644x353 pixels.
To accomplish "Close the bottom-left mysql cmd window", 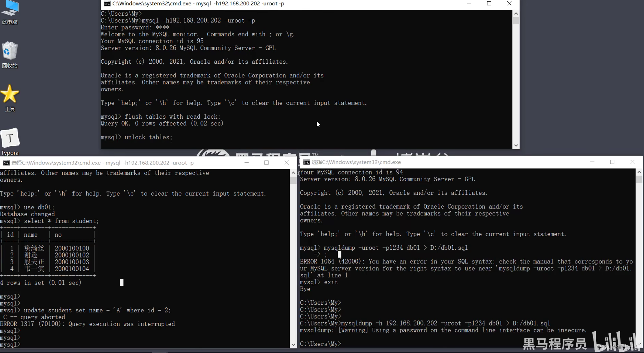I will 287,163.
